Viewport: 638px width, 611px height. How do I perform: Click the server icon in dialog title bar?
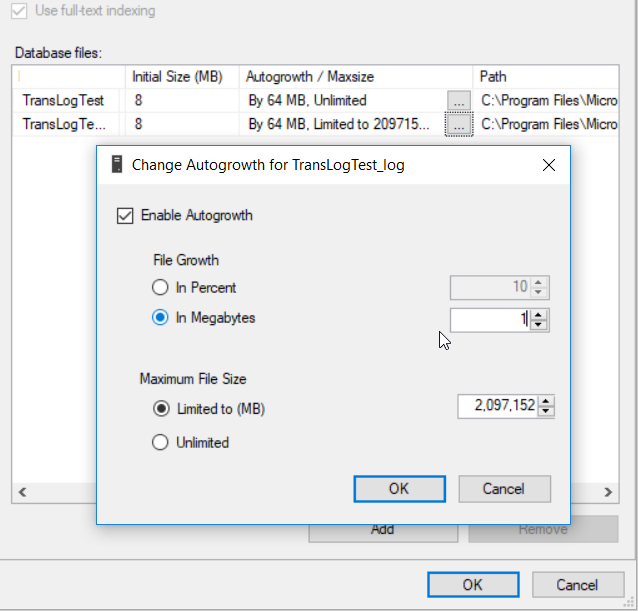click(117, 165)
